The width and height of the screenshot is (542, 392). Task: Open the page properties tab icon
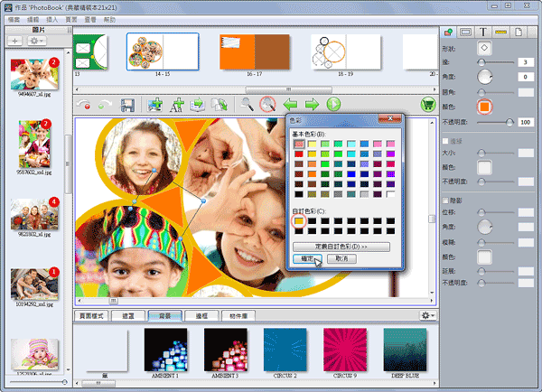coord(519,33)
